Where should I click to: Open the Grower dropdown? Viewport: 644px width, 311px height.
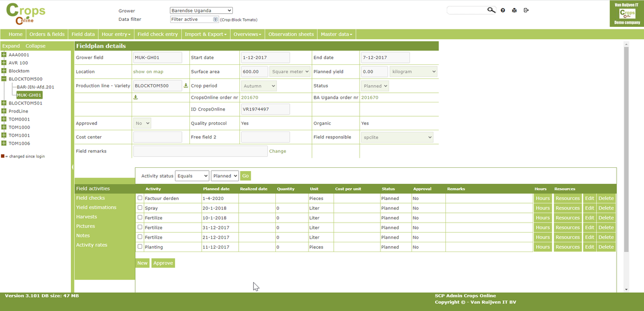201,10
